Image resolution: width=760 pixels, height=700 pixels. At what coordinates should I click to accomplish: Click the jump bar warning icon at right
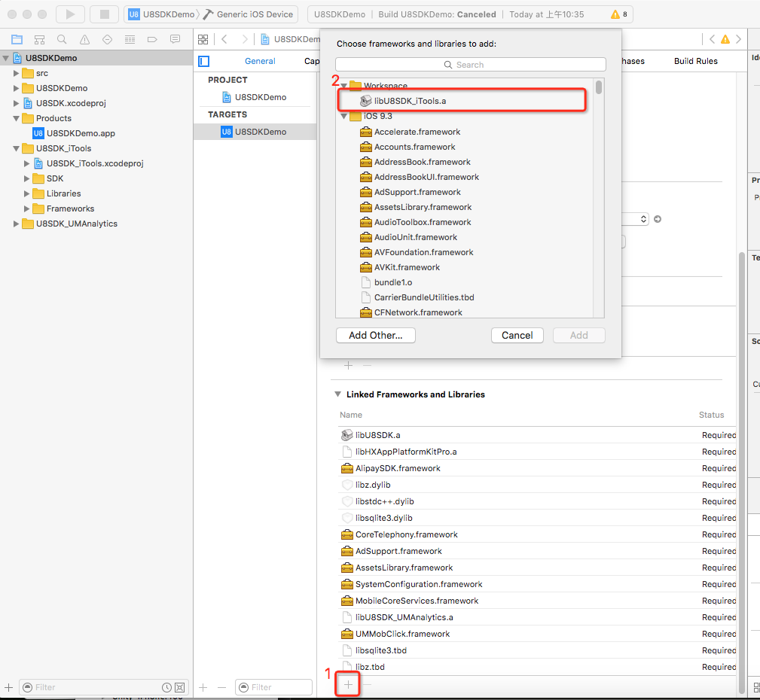tap(725, 39)
